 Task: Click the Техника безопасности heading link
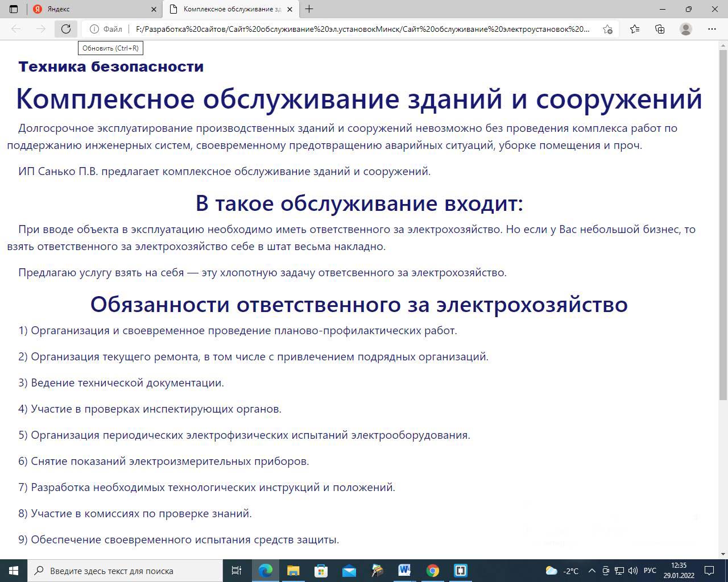pos(111,66)
